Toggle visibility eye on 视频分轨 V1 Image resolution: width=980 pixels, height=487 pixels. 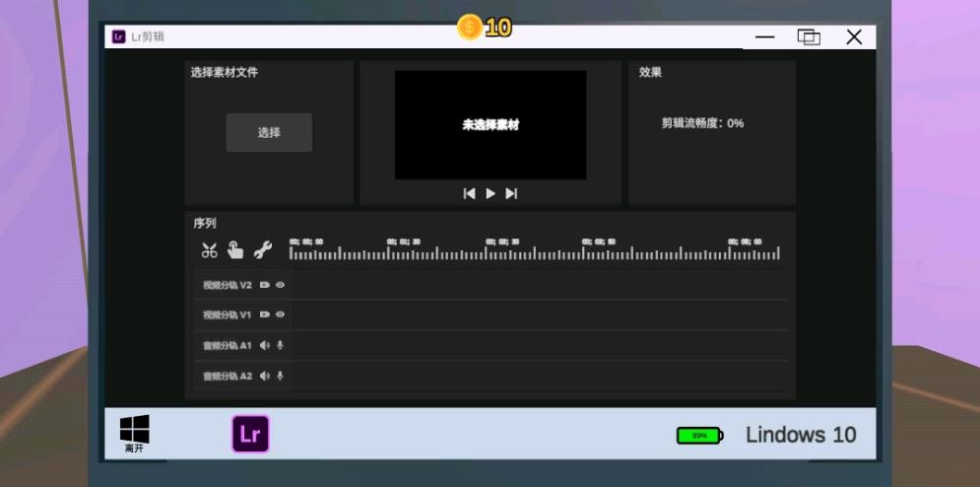[x=281, y=314]
